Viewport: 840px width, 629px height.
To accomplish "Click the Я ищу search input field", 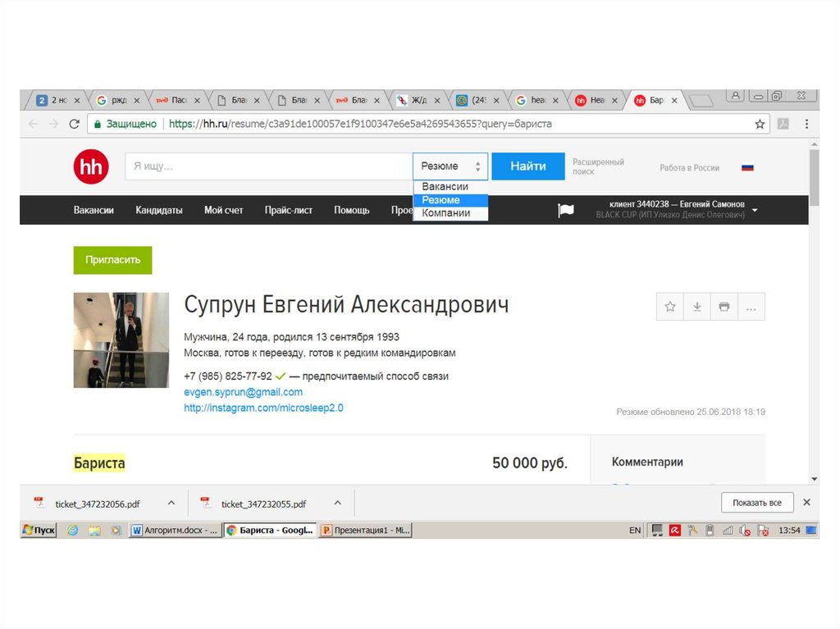I will pyautogui.click(x=268, y=166).
